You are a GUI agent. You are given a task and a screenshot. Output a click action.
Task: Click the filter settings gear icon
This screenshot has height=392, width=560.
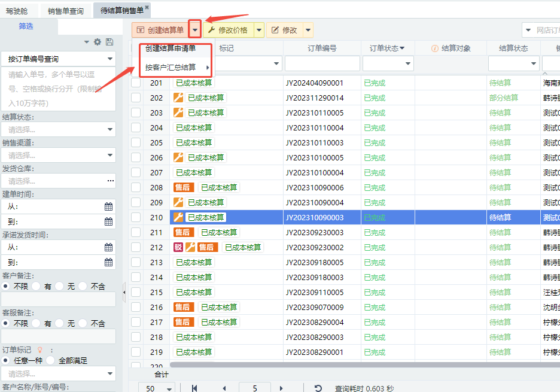(x=98, y=42)
